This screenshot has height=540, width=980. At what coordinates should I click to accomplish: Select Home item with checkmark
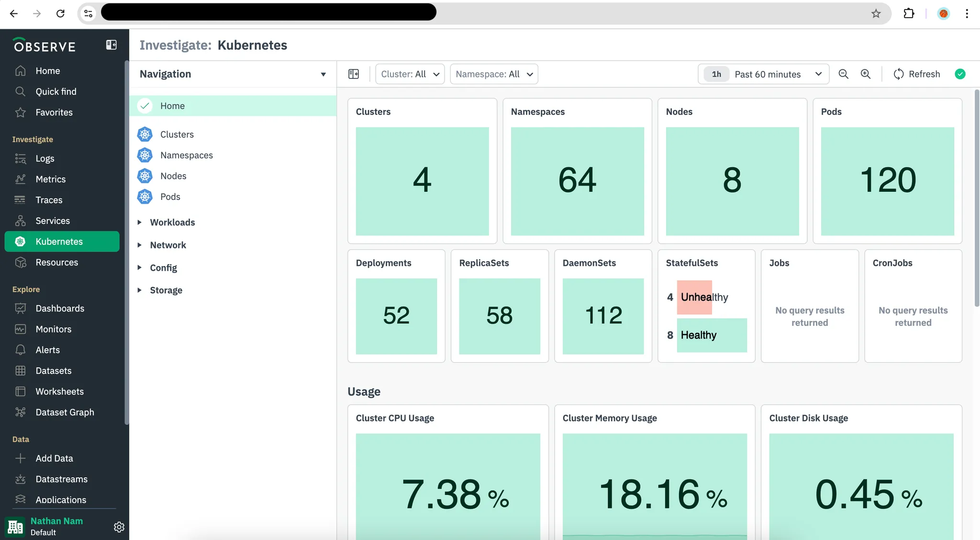(x=172, y=106)
